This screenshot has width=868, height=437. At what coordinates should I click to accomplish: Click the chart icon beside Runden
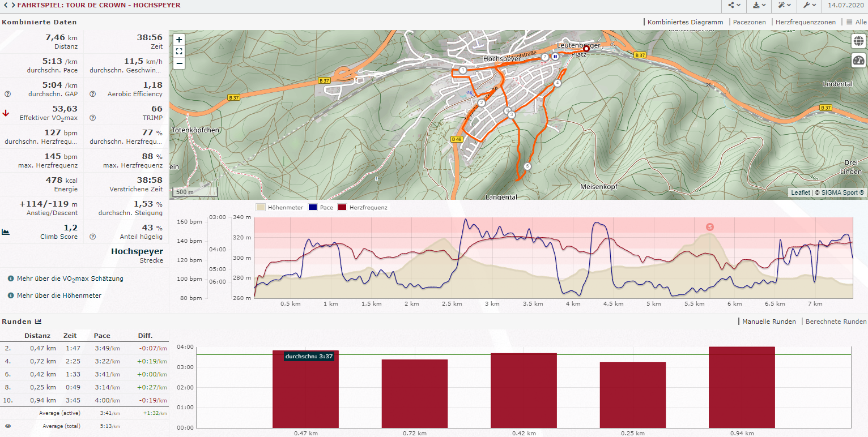tap(38, 322)
